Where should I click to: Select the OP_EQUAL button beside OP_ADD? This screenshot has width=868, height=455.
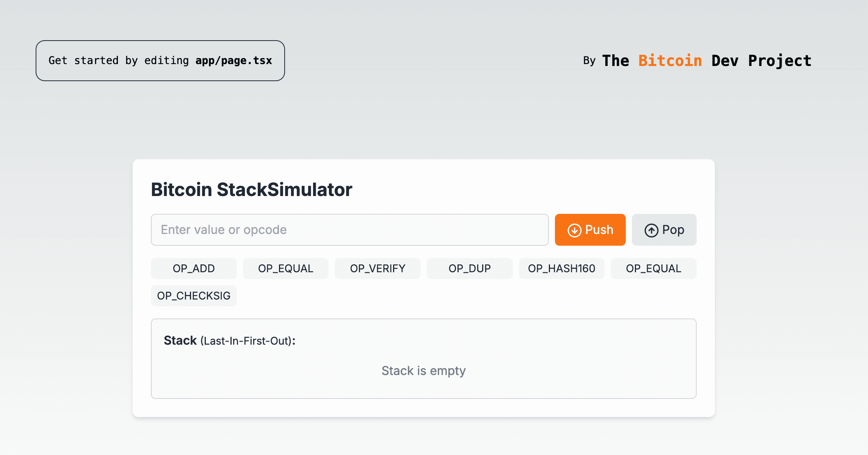point(285,268)
